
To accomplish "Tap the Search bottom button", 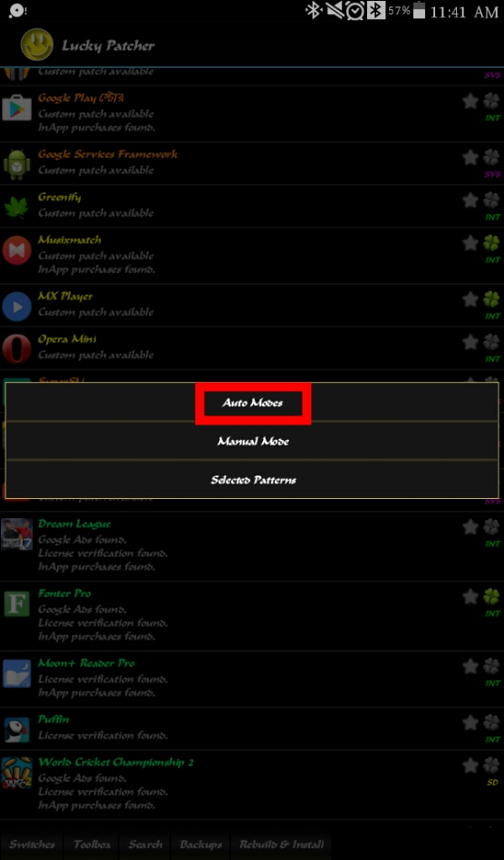I will coord(145,845).
